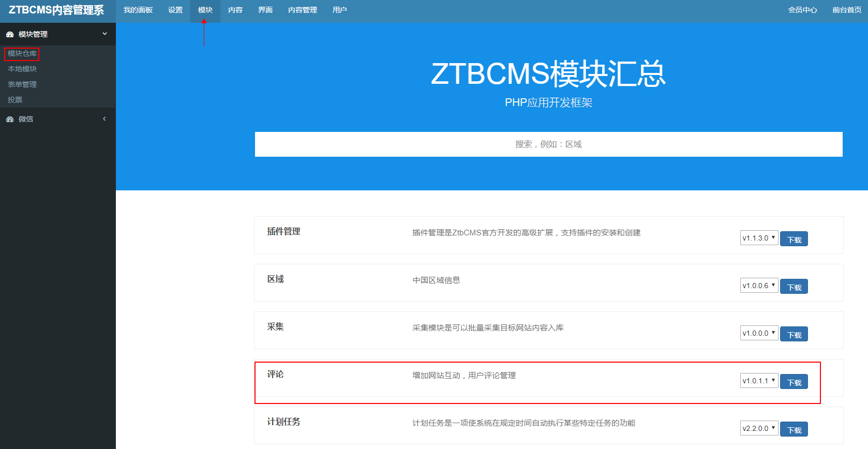Click the 区域 module title

(x=275, y=279)
